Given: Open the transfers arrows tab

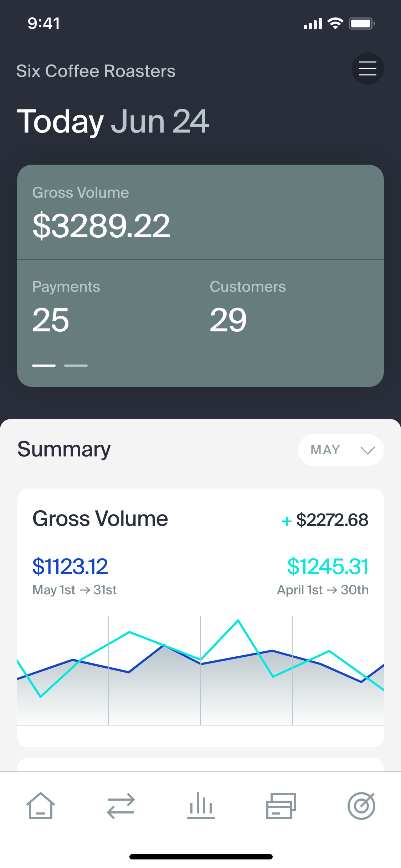Looking at the screenshot, I should [120, 806].
